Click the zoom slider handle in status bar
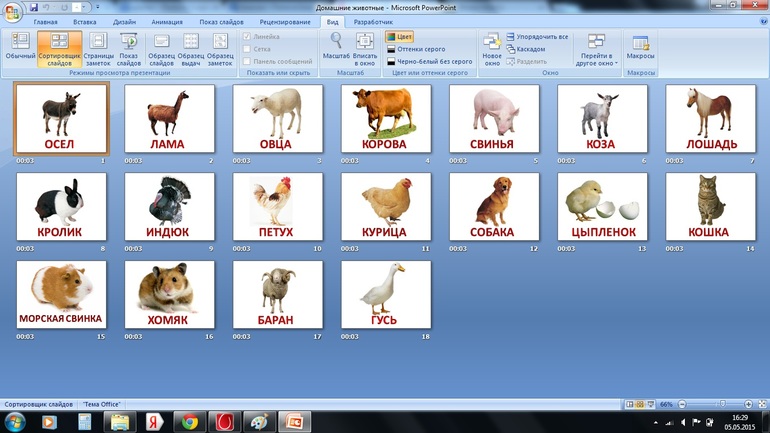 [x=722, y=405]
